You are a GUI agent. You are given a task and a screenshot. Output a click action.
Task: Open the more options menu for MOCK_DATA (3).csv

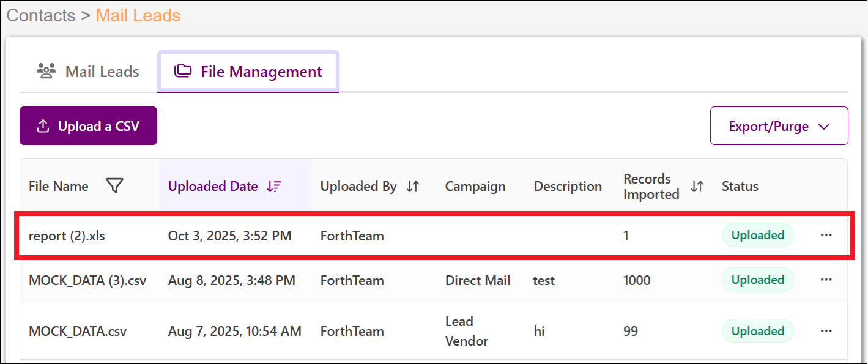pyautogui.click(x=826, y=280)
